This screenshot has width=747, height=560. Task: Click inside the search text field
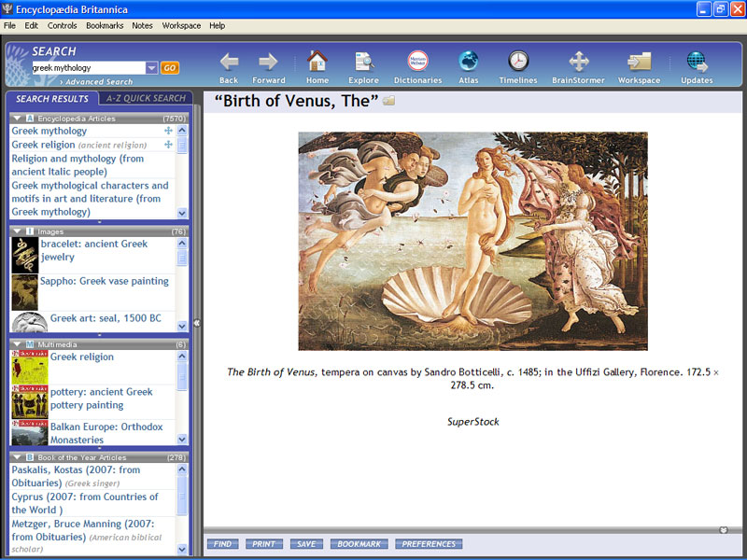pyautogui.click(x=87, y=68)
